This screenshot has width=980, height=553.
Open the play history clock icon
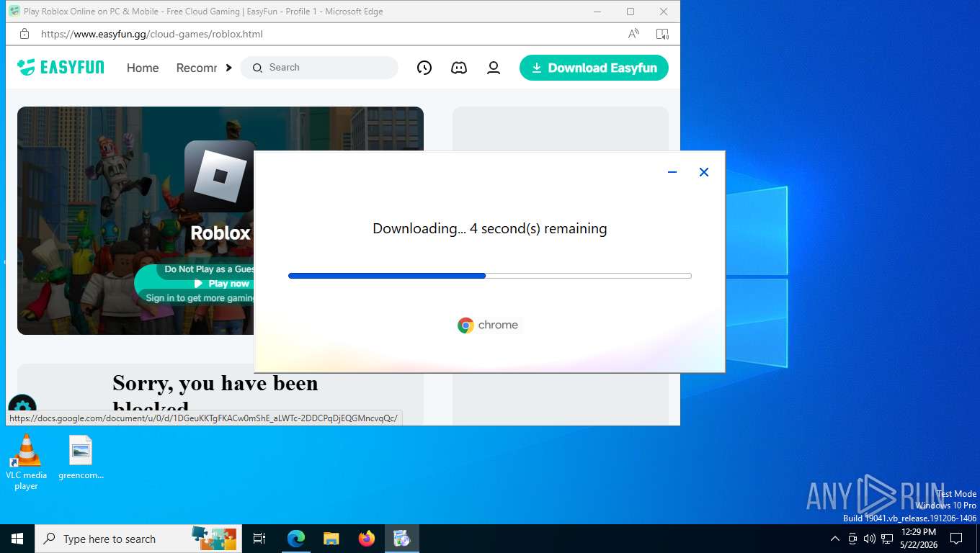(424, 68)
